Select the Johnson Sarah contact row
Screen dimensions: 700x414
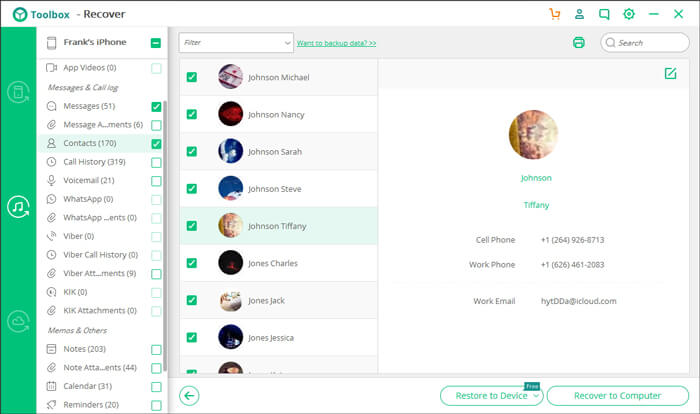pos(279,151)
